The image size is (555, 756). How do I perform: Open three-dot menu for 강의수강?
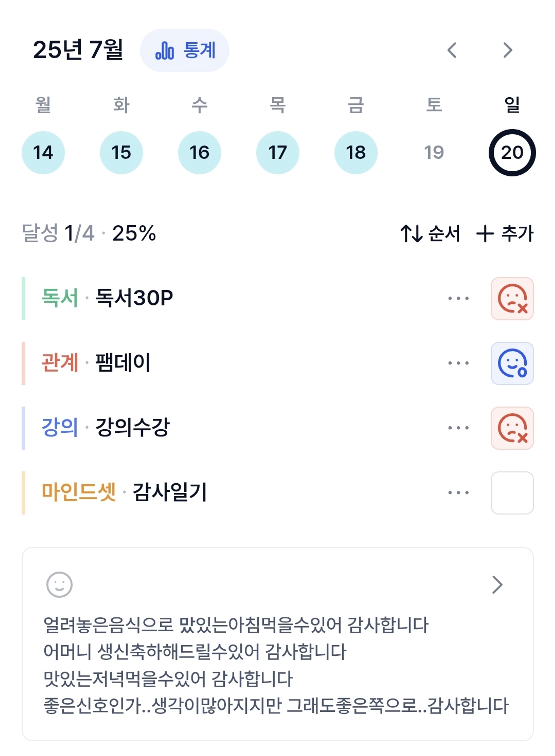coord(458,428)
